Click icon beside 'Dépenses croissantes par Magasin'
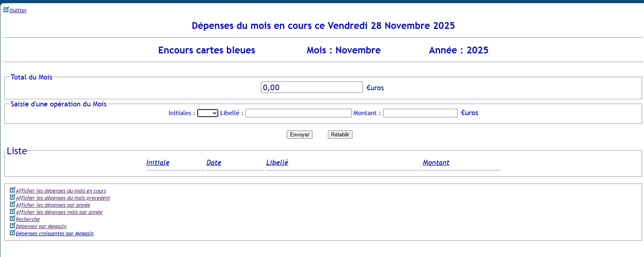The width and height of the screenshot is (644, 257). click(x=12, y=233)
